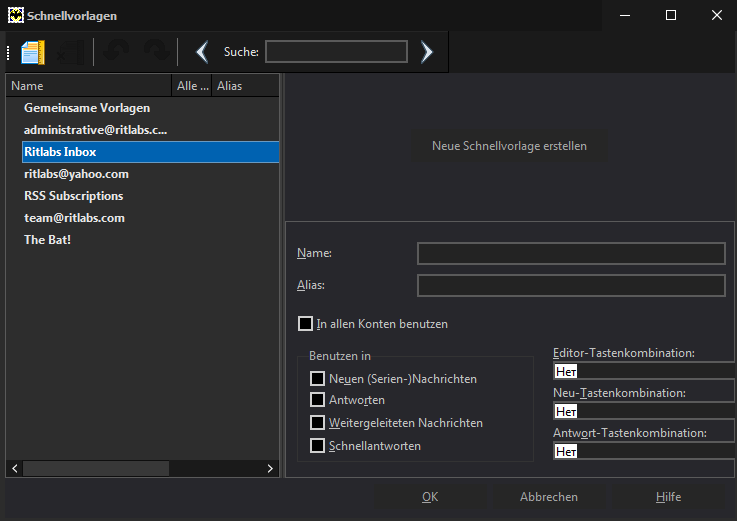Screen dimensions: 737x521
Task: Click left arrow of horizontal scrollbar
Action: click(15, 468)
